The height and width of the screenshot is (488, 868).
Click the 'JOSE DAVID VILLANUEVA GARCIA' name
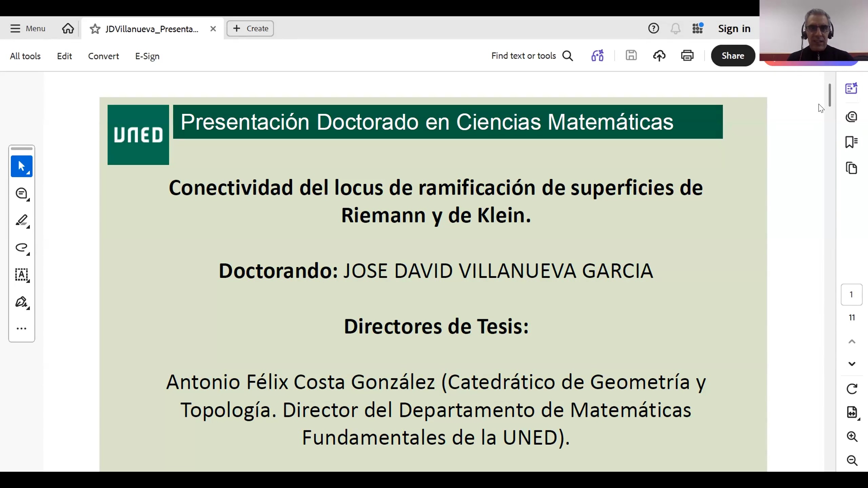[x=498, y=271]
